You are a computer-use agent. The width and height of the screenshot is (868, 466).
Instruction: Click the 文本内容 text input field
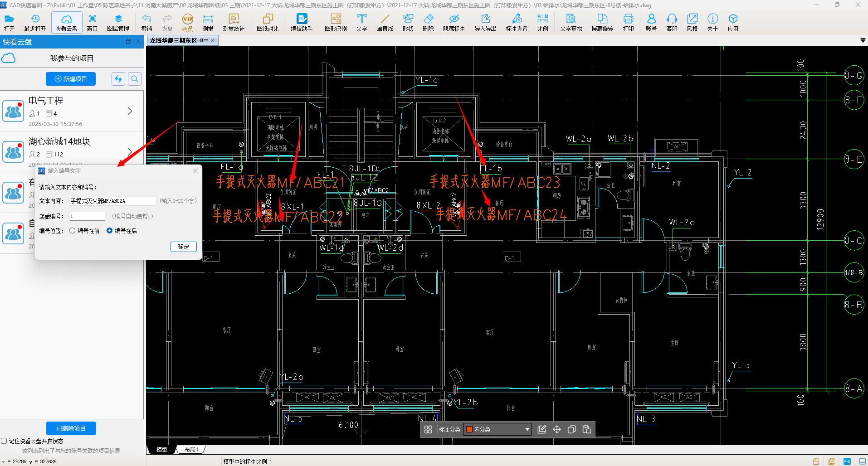112,201
